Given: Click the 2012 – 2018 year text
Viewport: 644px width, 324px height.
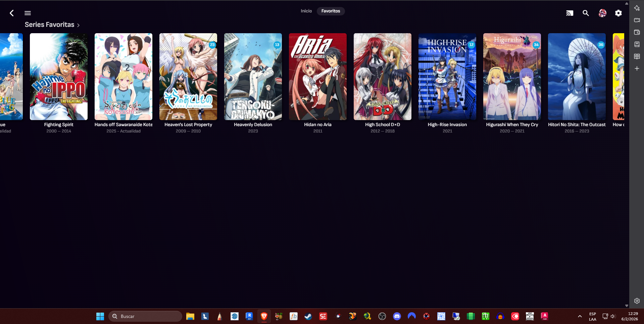Looking at the screenshot, I should click(x=383, y=131).
